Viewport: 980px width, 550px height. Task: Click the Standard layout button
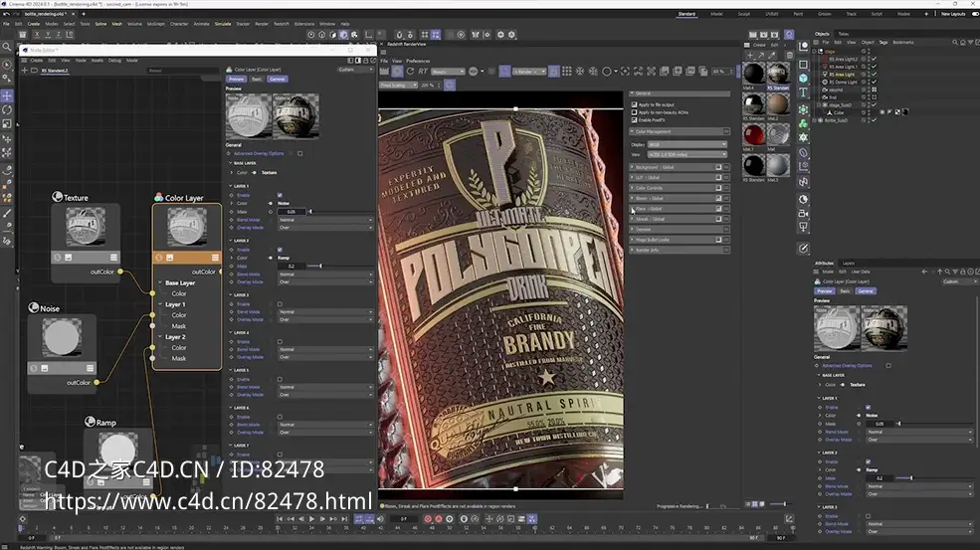point(686,14)
